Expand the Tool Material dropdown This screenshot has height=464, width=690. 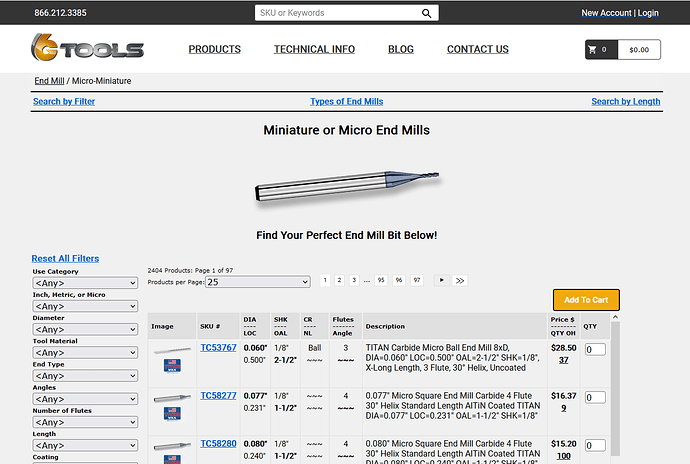[x=85, y=353]
